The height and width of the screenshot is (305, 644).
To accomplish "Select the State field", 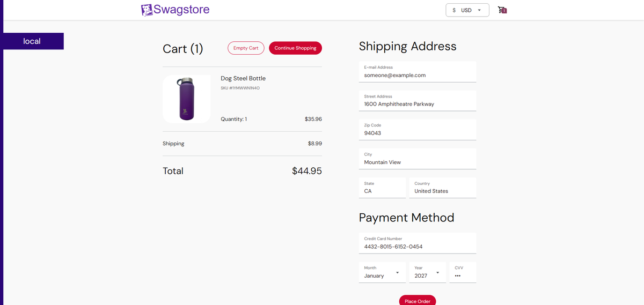I will point(383,188).
